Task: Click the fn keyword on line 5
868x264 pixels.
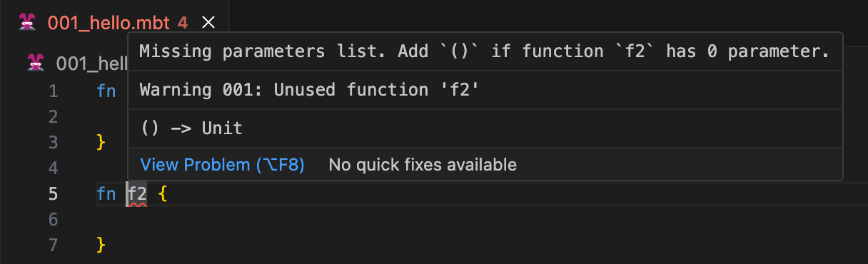Action: coord(106,193)
